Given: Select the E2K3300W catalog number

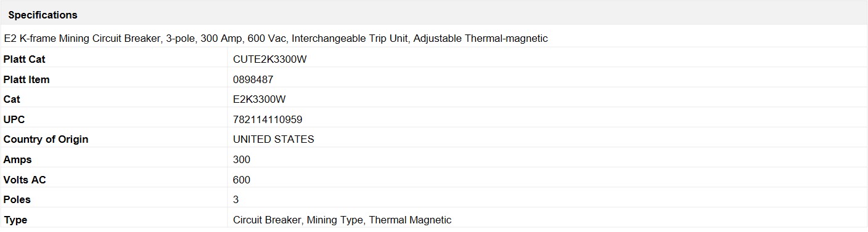Looking at the screenshot, I should (x=260, y=99).
